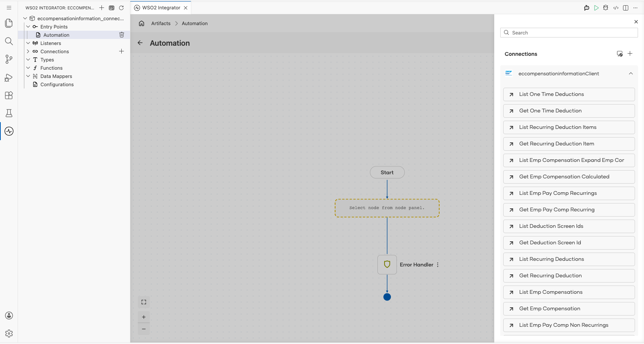The image size is (644, 344).
Task: Fit the diagram to screen
Action: (x=144, y=302)
